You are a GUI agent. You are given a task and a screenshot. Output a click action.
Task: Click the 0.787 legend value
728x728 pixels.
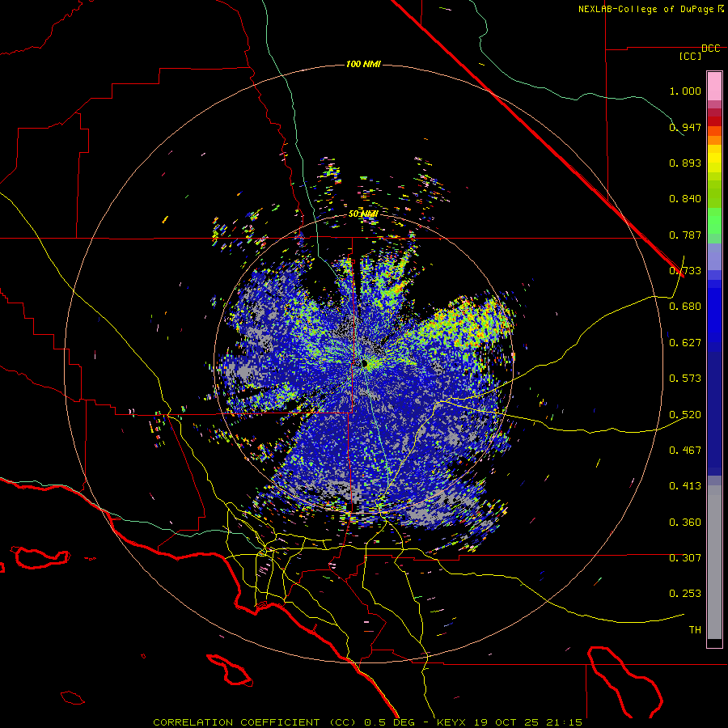(685, 235)
